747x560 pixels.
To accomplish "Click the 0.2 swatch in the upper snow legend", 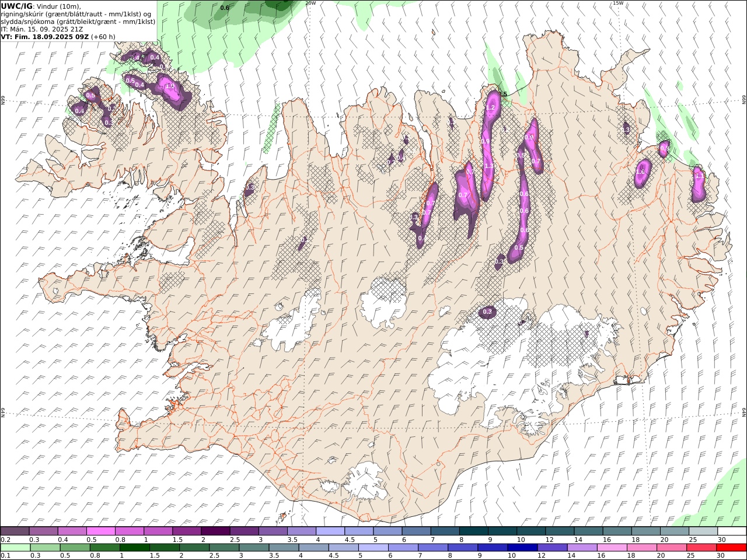I will point(15,531).
